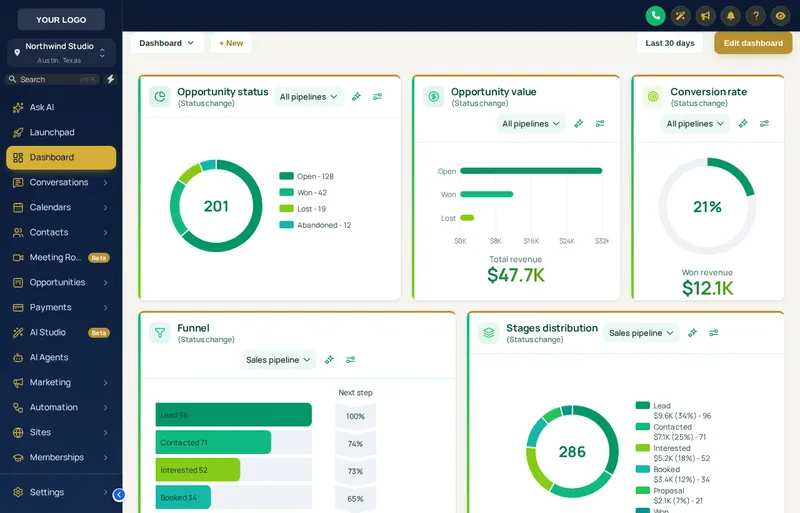The width and height of the screenshot is (800, 513).
Task: Click the Contacted legend entry in Stages
Action: point(671,432)
